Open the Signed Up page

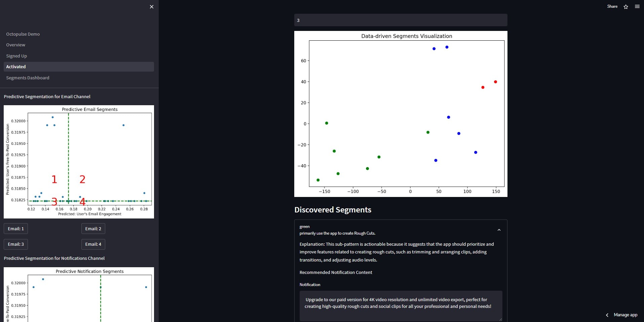click(16, 56)
